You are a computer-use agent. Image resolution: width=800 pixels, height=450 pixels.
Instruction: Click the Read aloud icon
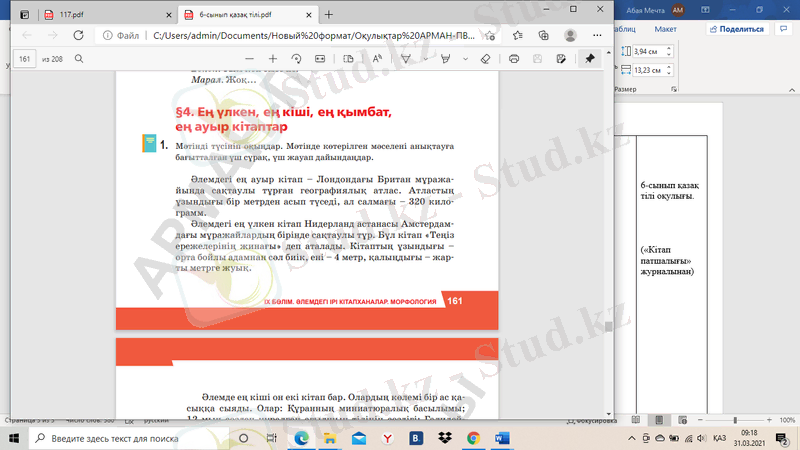tap(378, 59)
